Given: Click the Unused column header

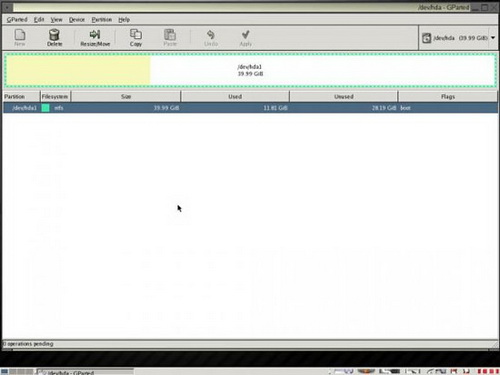Looking at the screenshot, I should 344,96.
